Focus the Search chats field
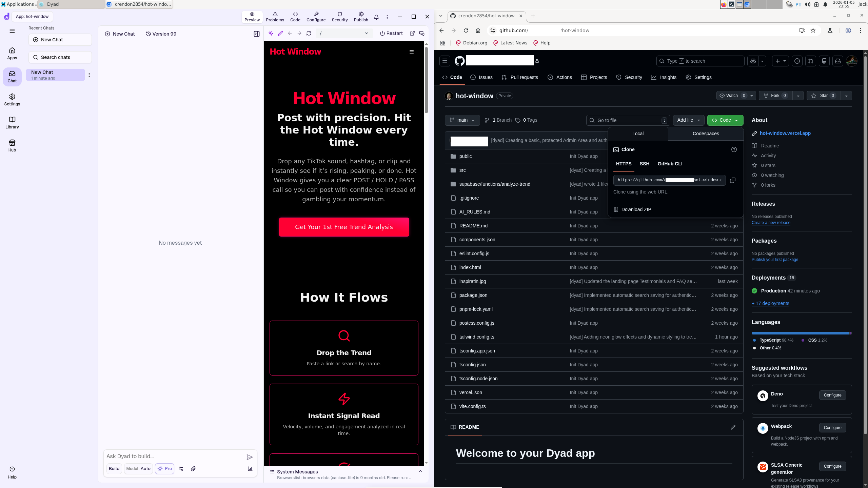 click(x=60, y=57)
